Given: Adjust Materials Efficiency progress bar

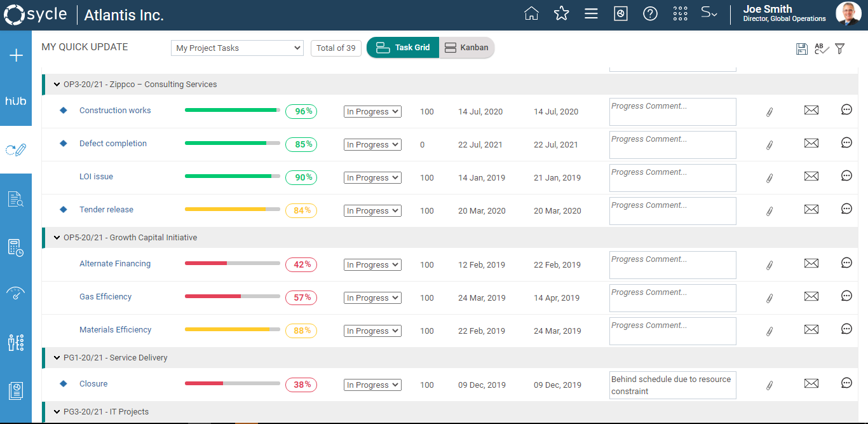Looking at the screenshot, I should 233,329.
